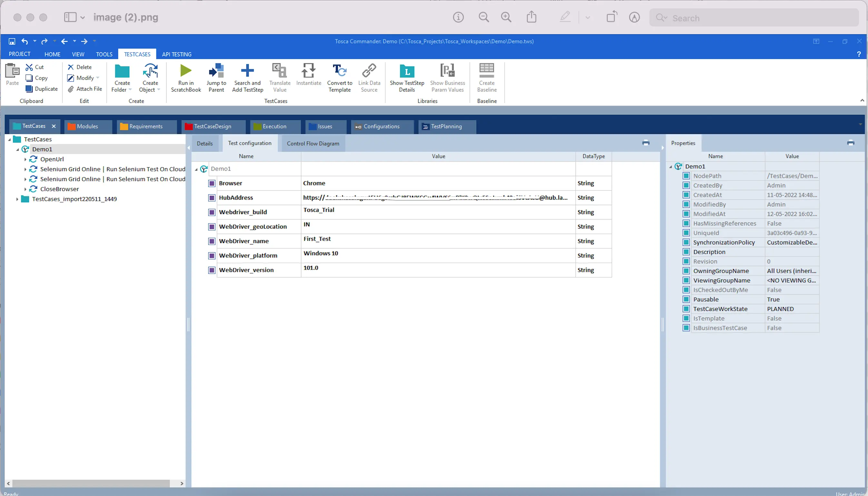Screen dimensions: 868x496
Task: Click the square icon beside WebDriver_version
Action: pos(212,270)
